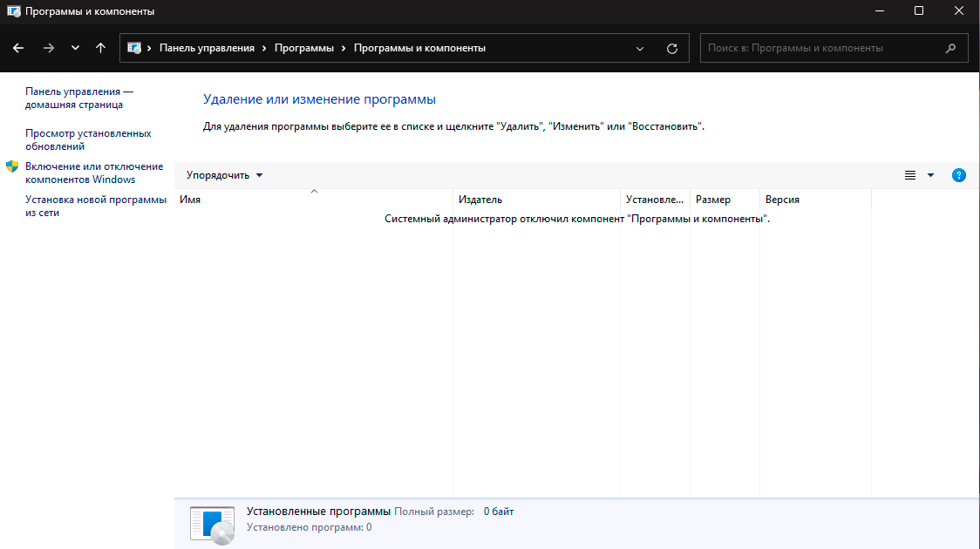Expand the chevron after the address bar icon
This screenshot has width=980, height=549.
click(x=149, y=48)
